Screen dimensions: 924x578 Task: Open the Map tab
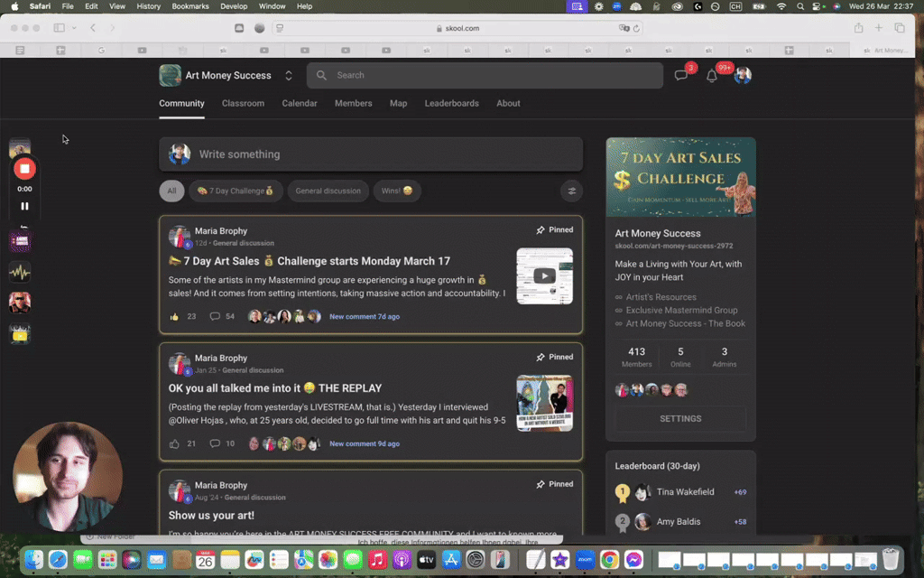398,103
